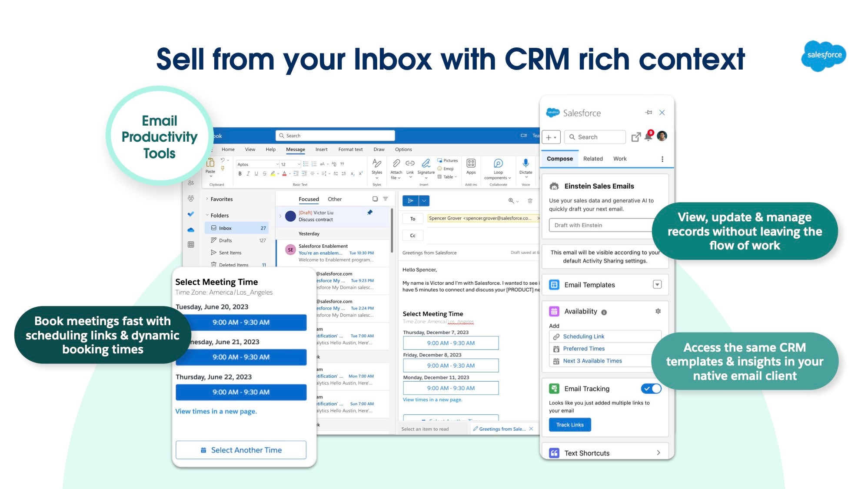Turn off the Email Tracking toggle
The image size is (868, 489).
pos(651,389)
